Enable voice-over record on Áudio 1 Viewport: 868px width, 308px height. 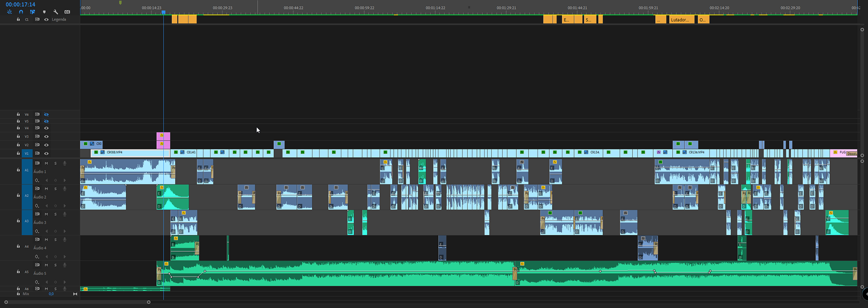(65, 163)
